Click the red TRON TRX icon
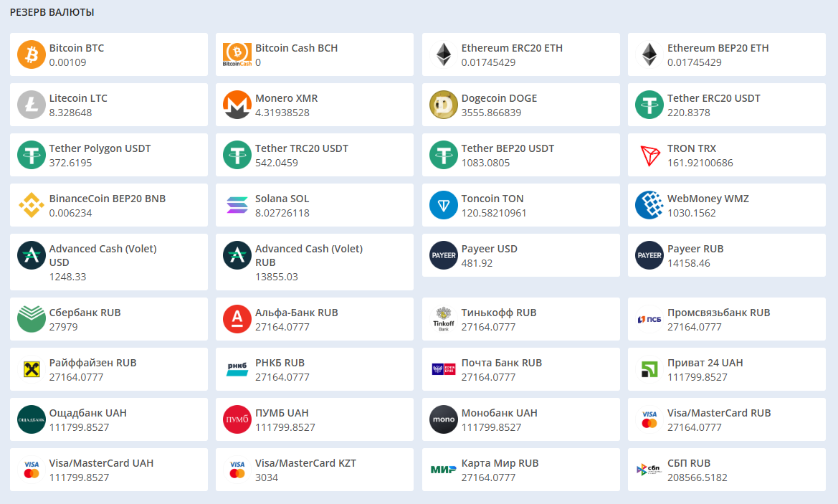Viewport: 838px width, 504px height. coord(649,155)
